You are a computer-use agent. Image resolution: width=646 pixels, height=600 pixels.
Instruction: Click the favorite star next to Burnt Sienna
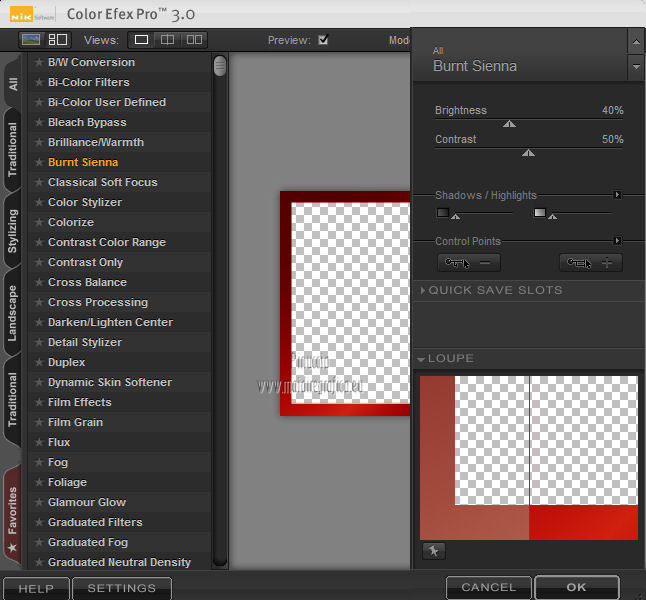pos(39,162)
